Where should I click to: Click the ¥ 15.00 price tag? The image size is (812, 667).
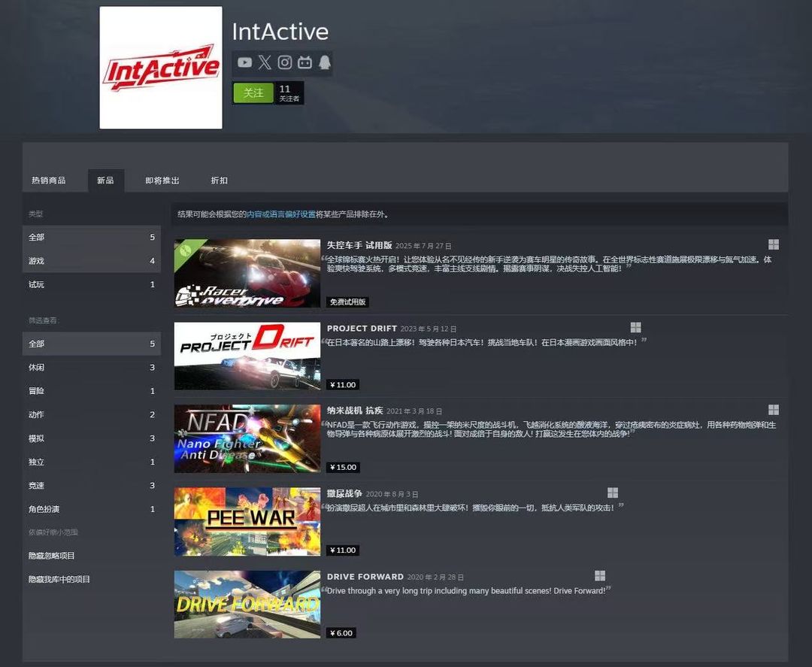(x=343, y=467)
